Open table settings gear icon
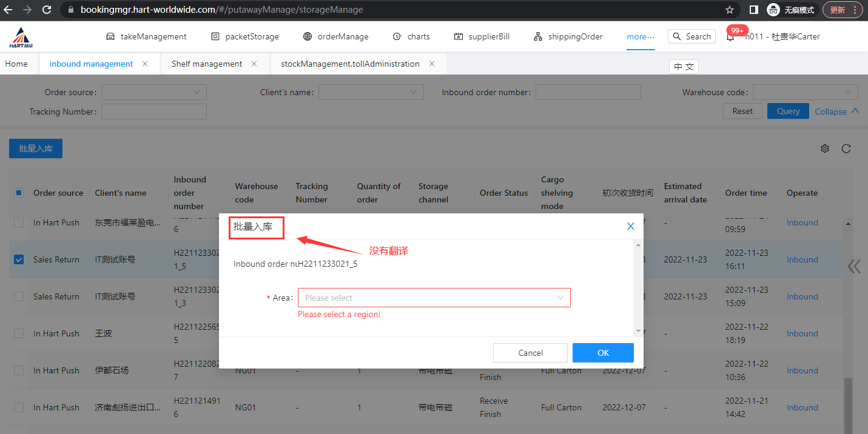Image resolution: width=868 pixels, height=434 pixels. pos(824,149)
